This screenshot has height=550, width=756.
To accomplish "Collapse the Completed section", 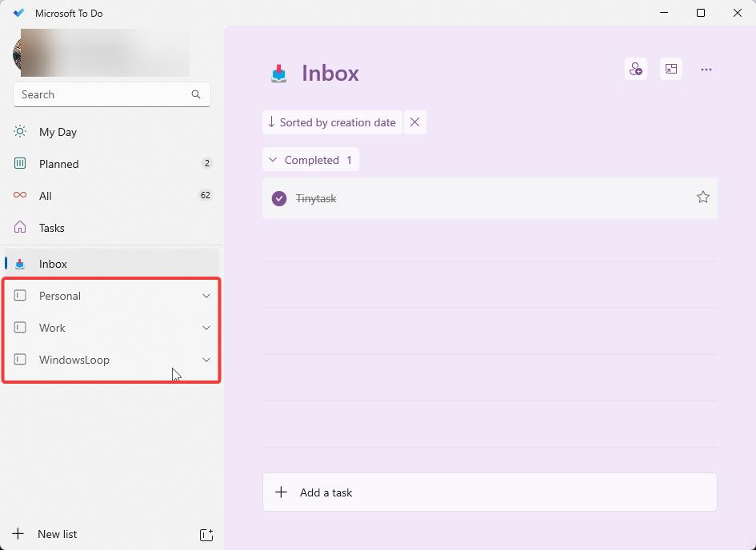I will [x=311, y=159].
